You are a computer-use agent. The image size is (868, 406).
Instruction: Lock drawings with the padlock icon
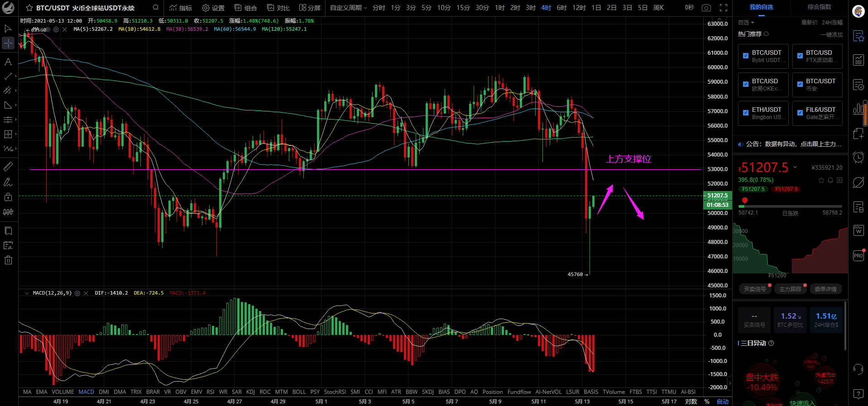tap(8, 197)
